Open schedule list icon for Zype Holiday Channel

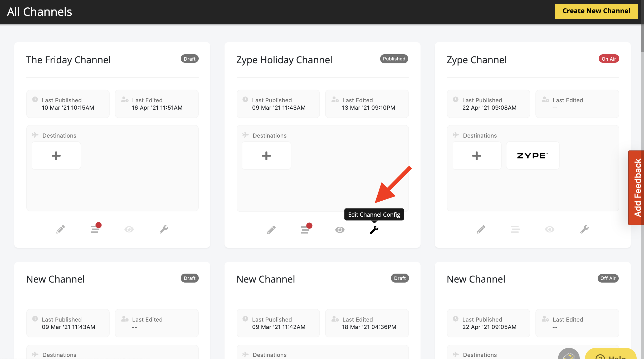pyautogui.click(x=306, y=229)
